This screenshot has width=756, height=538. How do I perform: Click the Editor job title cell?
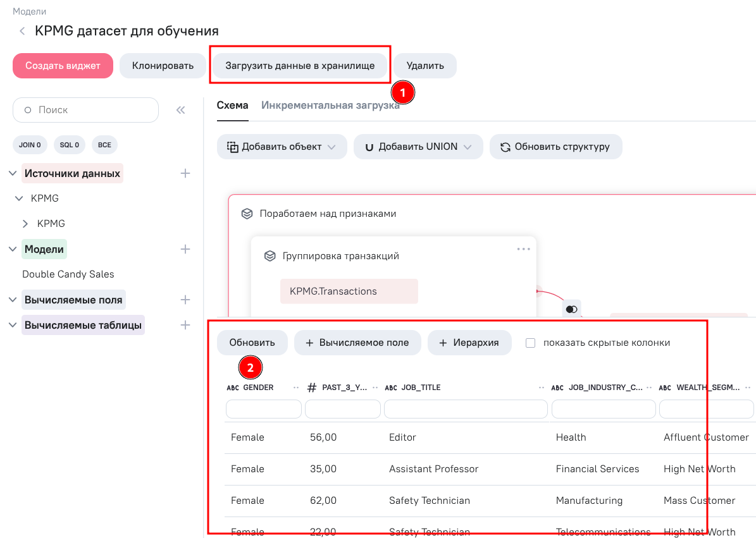pos(402,437)
